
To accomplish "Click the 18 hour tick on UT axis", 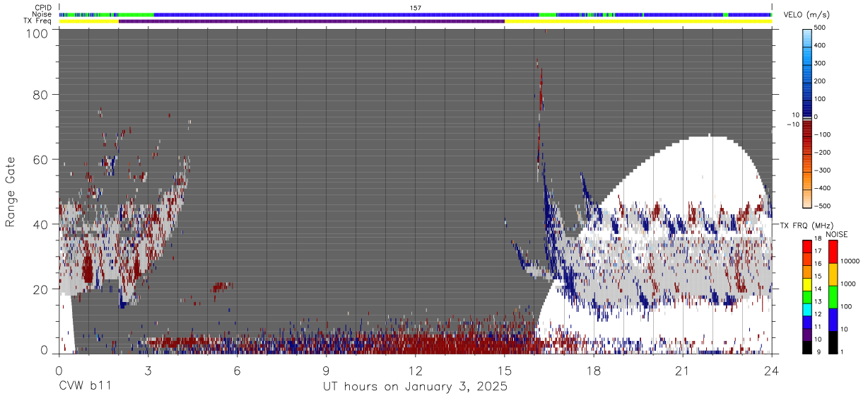I will [594, 370].
